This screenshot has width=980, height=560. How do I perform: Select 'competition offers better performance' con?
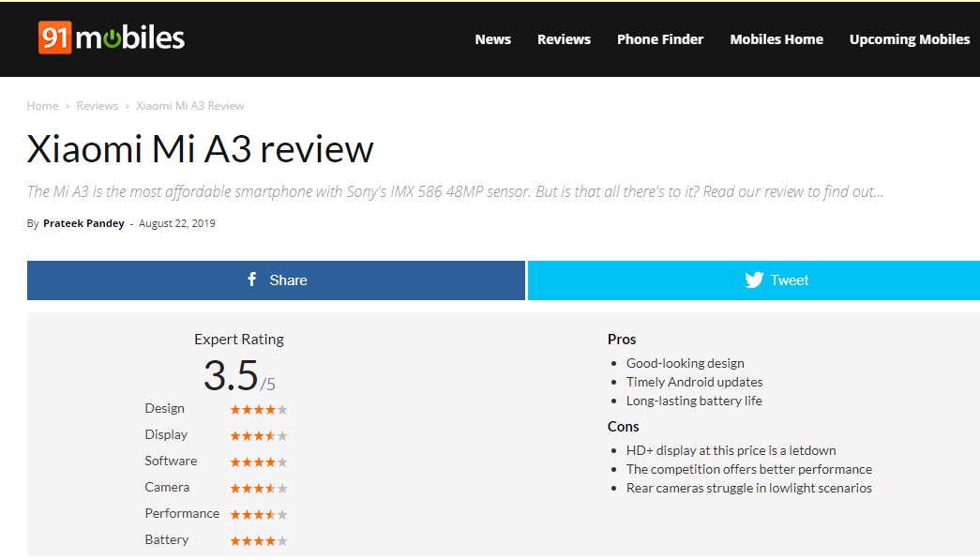(x=748, y=469)
